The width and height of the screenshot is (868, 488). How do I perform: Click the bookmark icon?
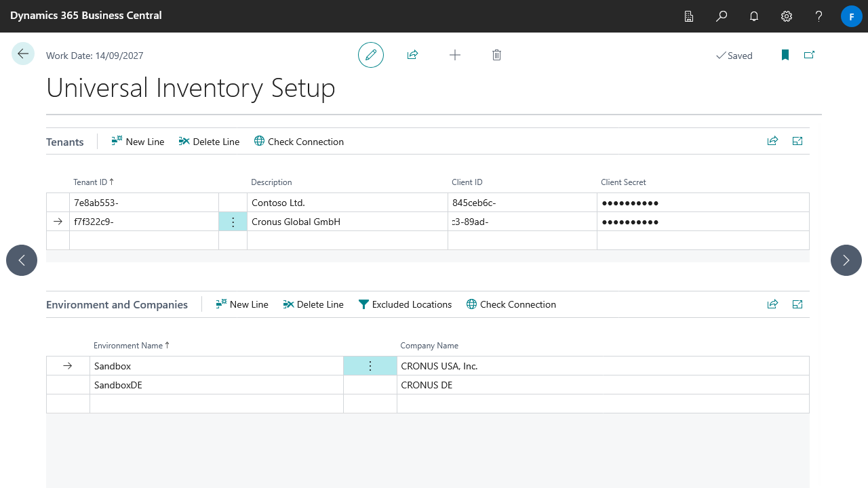coord(785,55)
